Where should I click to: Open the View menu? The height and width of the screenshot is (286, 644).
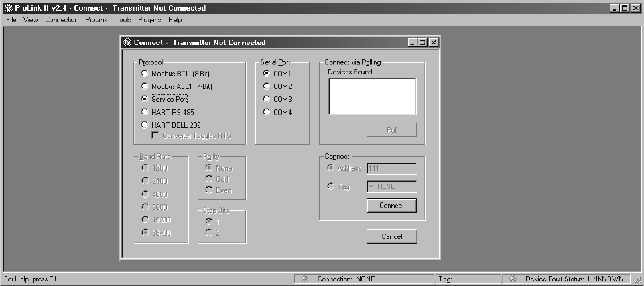[30, 19]
